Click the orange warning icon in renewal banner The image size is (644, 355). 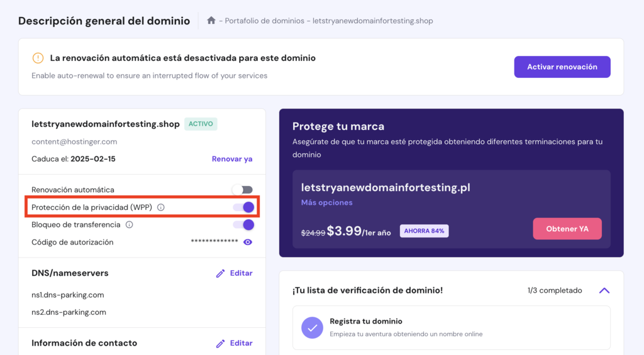point(38,58)
